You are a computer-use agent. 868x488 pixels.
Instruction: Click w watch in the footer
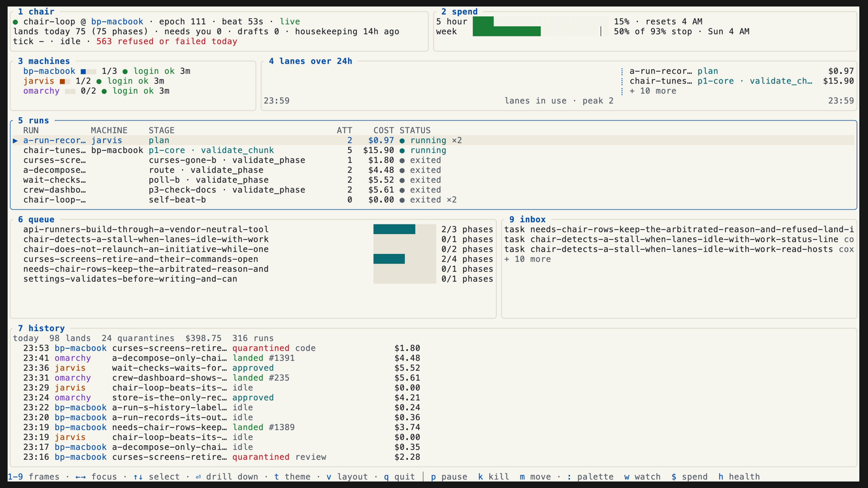[642, 477]
